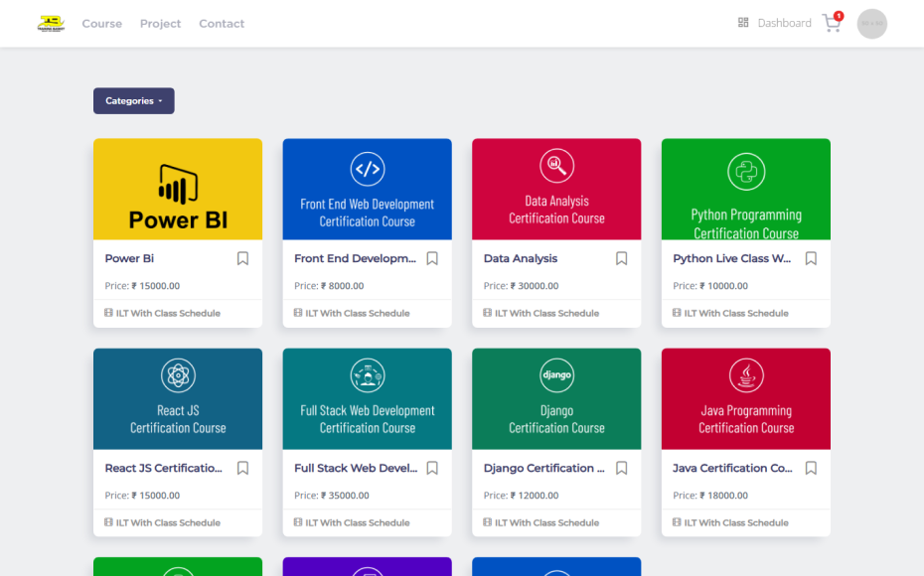Bookmark the Power Bi course
This screenshot has height=576, width=924.
click(x=242, y=258)
